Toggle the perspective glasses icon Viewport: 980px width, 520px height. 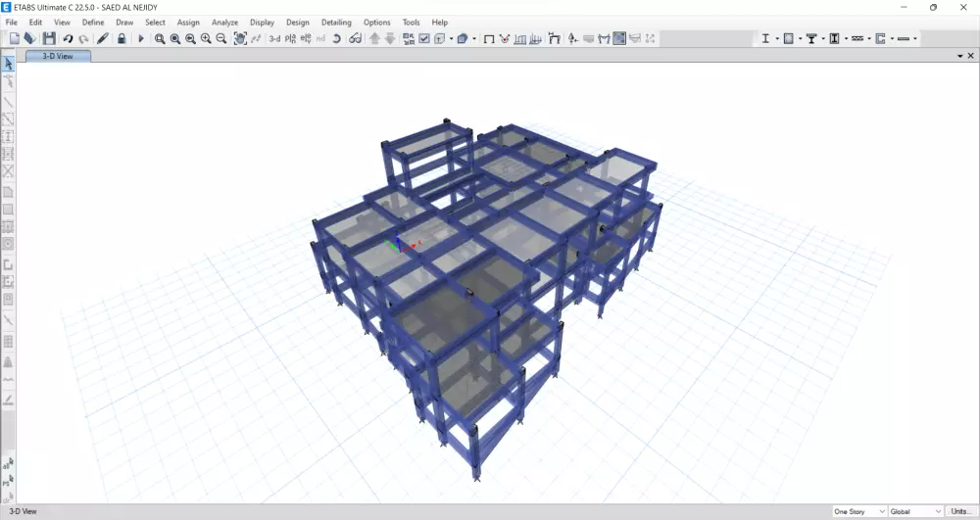(x=355, y=39)
